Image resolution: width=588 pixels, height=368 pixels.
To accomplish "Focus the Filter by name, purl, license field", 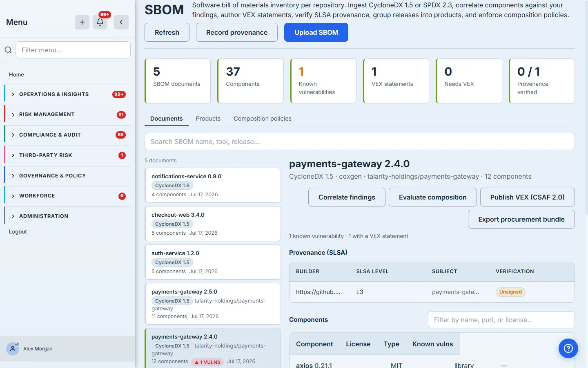I will coord(501,320).
